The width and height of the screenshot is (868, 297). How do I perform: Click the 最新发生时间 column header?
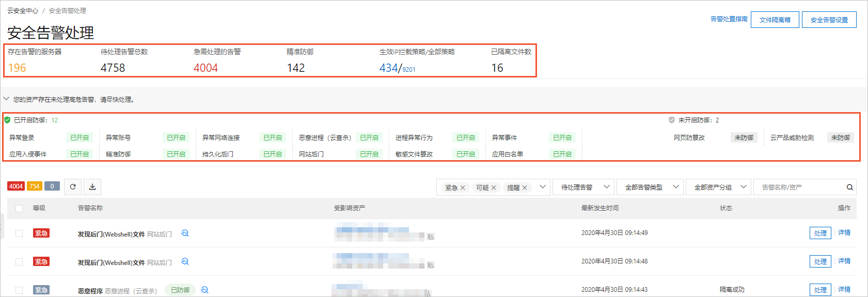click(x=600, y=208)
